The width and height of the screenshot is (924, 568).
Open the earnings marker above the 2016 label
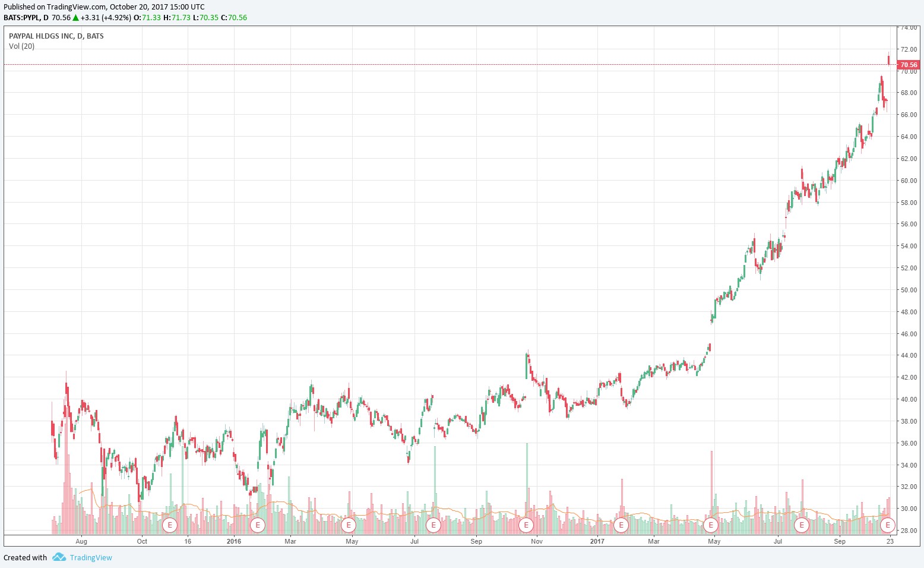click(258, 525)
